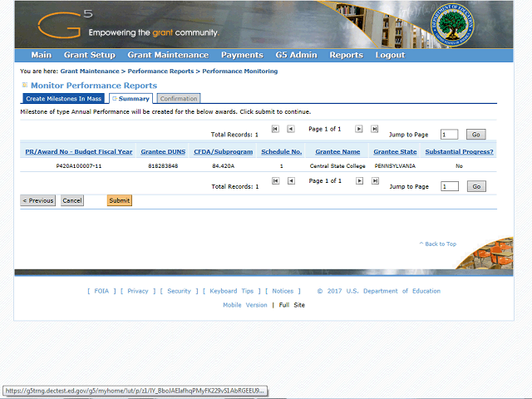Click the Back to Top link
Viewport: 532px width, 399px height.
click(438, 244)
